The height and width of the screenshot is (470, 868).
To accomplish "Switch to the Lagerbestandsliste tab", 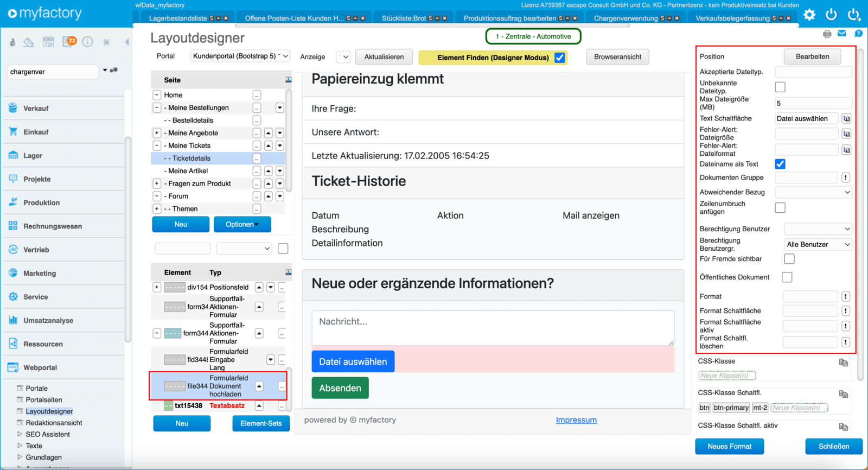I will [178, 18].
